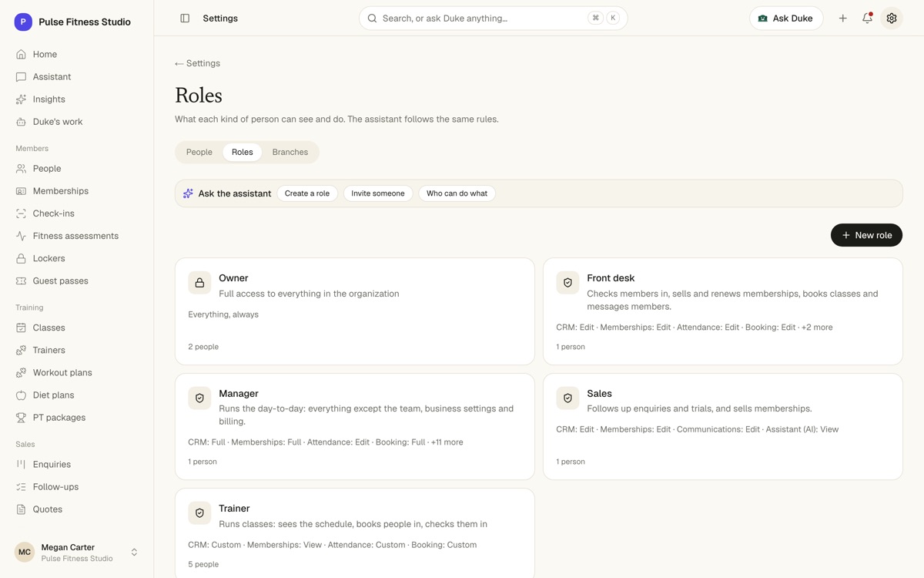
Task: Click the Sales role shield icon
Action: tap(567, 398)
